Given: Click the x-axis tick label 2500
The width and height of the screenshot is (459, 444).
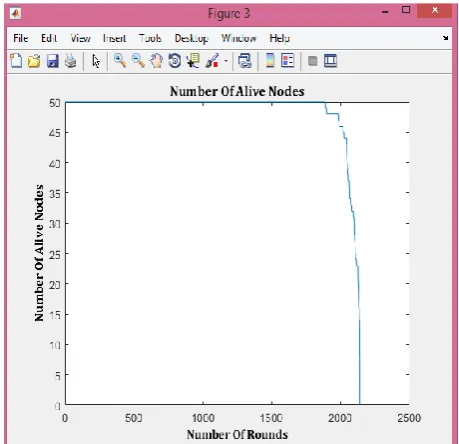Looking at the screenshot, I should (x=409, y=418).
